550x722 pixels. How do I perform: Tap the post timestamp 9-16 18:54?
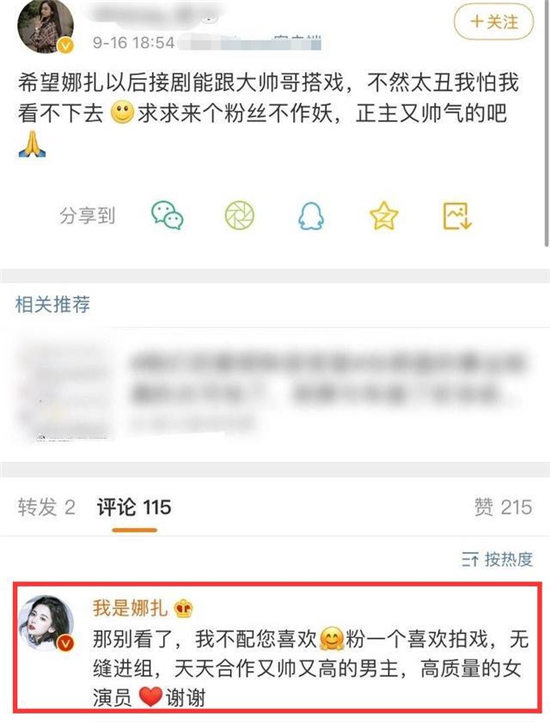pyautogui.click(x=134, y=43)
